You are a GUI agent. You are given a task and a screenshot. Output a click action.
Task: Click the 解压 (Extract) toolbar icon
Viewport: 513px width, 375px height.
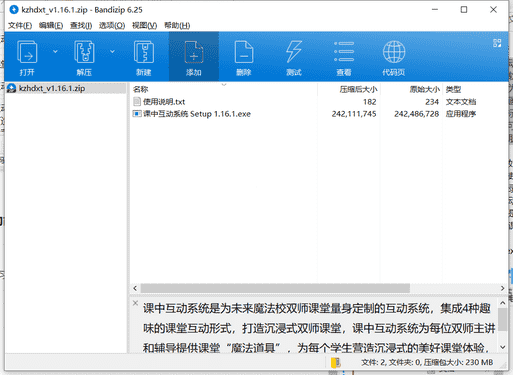pyautogui.click(x=84, y=52)
